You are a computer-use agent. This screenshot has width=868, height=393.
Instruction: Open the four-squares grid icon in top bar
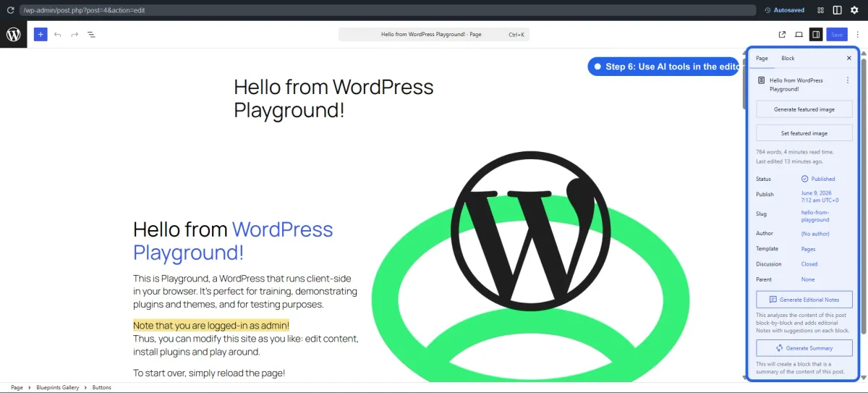821,10
